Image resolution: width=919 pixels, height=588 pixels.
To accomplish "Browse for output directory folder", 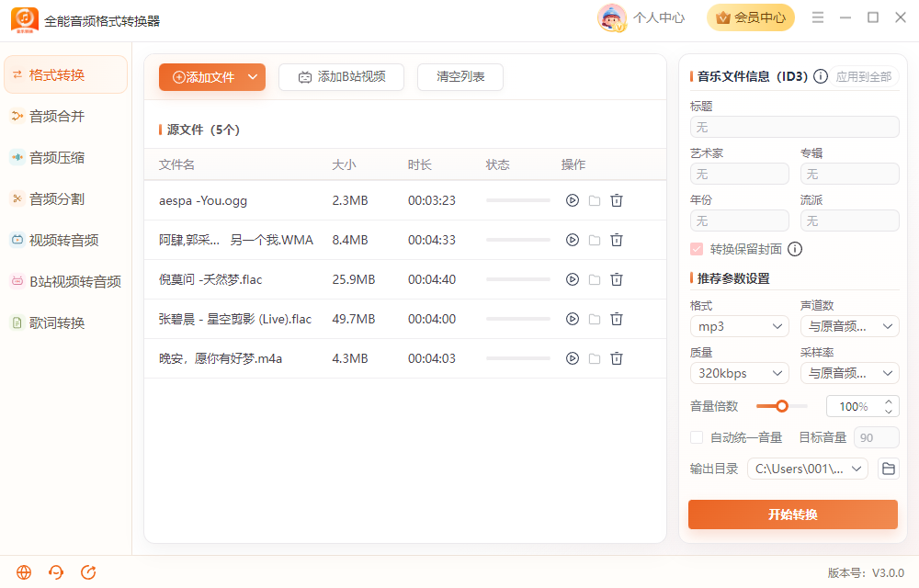I will [x=889, y=469].
